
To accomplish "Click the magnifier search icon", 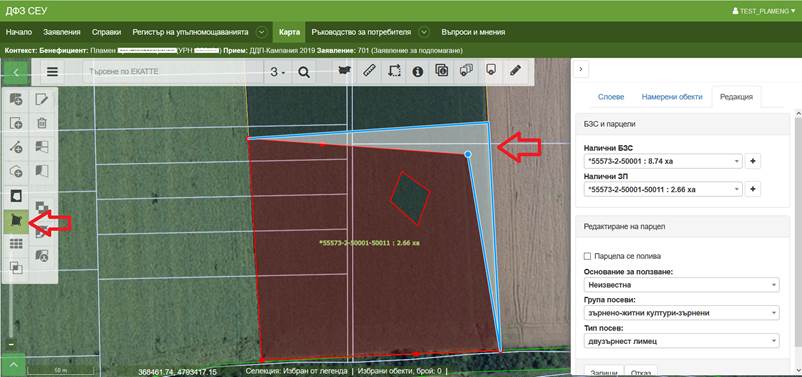I will coord(304,72).
